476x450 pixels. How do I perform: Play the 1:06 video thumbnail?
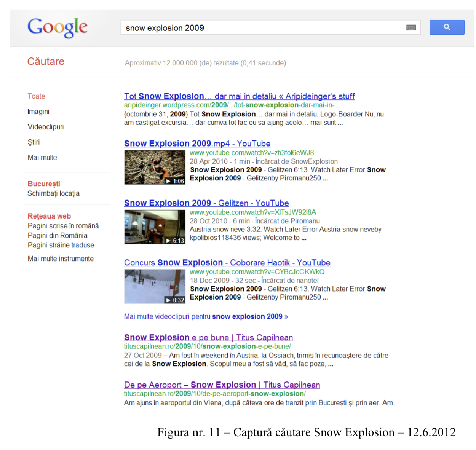(155, 168)
